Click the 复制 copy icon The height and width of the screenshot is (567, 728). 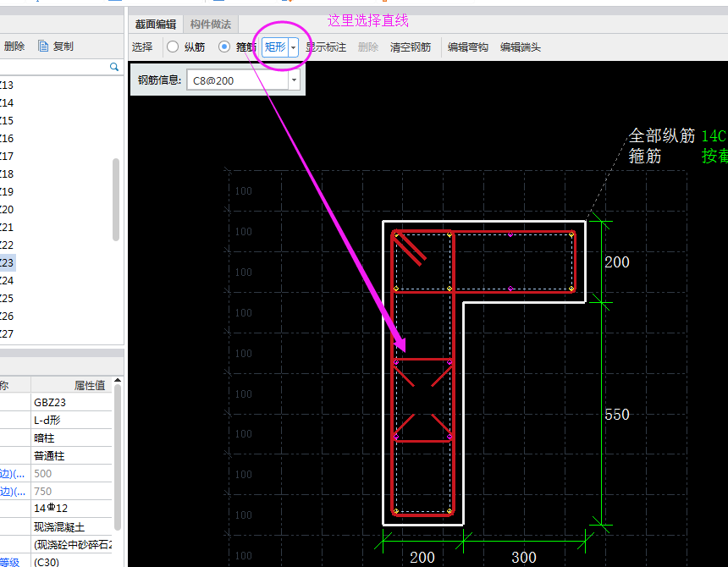[x=43, y=46]
